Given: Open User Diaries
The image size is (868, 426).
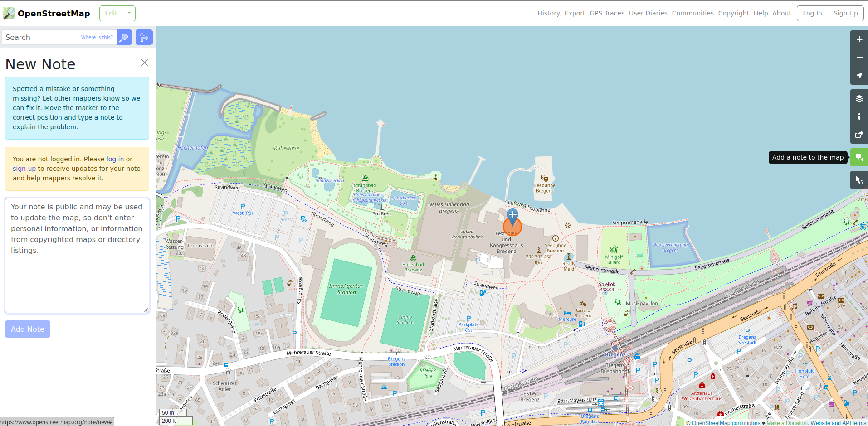Looking at the screenshot, I should pos(648,13).
